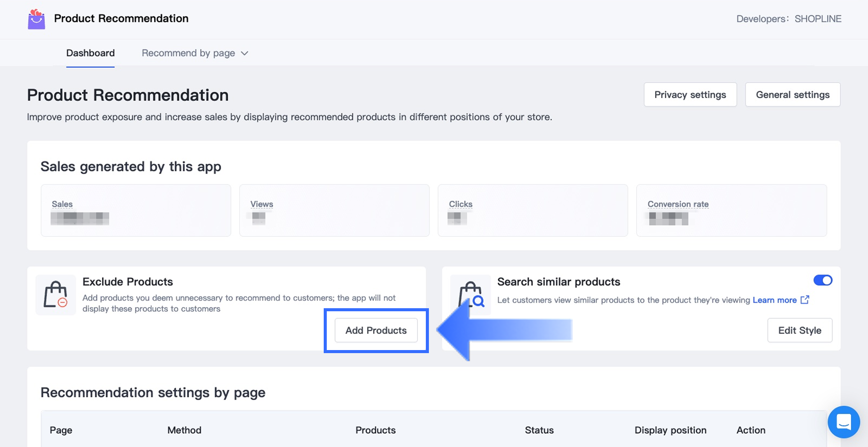Switch to the Dashboard tab
Screen dimensions: 868x447
[90, 53]
